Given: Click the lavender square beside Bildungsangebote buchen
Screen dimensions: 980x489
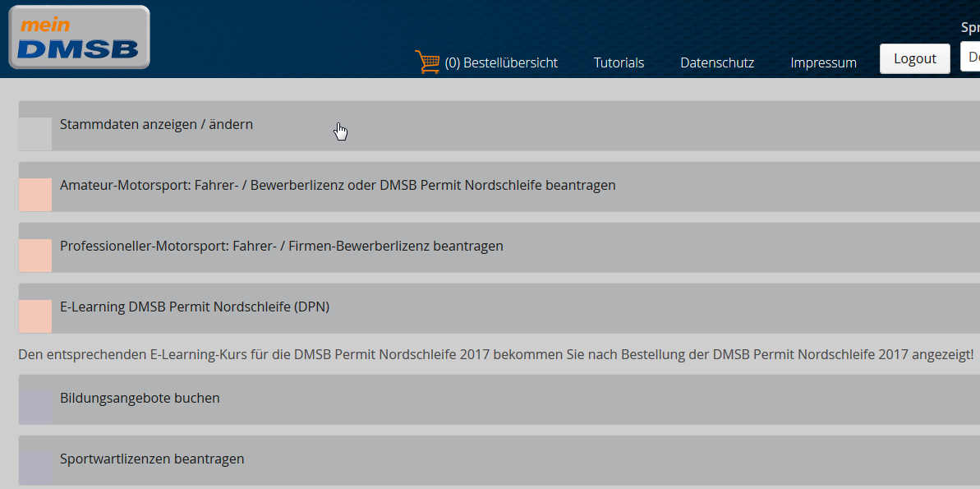Looking at the screenshot, I should [35, 407].
